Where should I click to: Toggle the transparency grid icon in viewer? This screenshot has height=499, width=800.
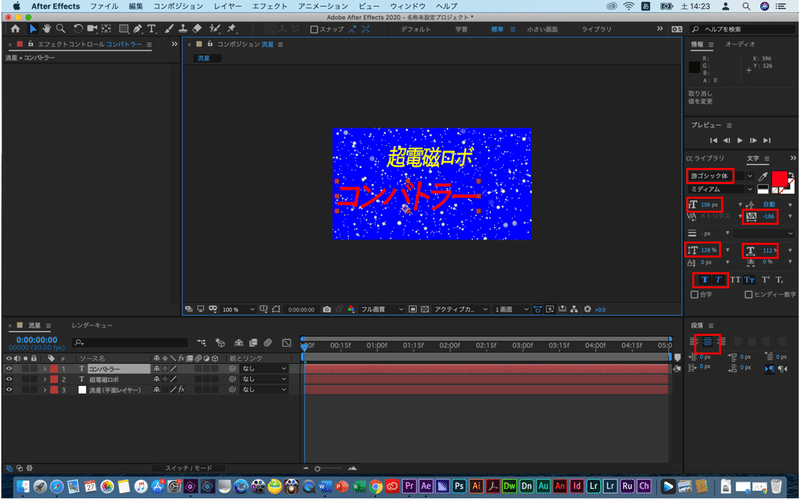pos(424,309)
